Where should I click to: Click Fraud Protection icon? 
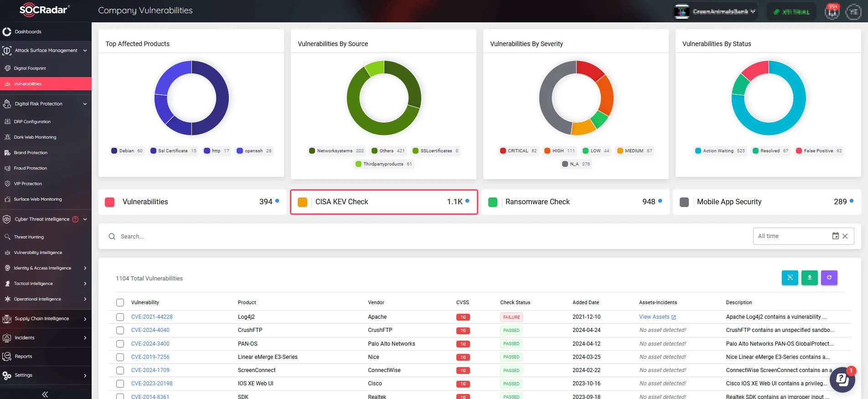[7, 168]
